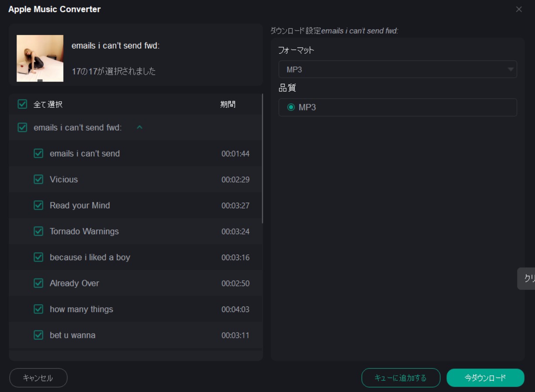Uncheck the Read your Mind checkbox
535x392 pixels.
click(38, 205)
